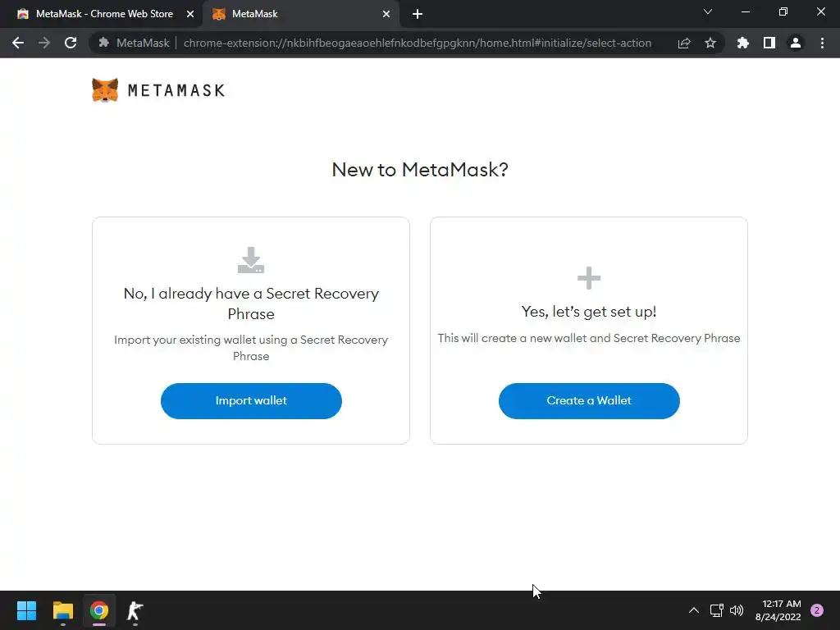Share this page icon
Viewport: 840px width, 630px height.
pos(684,43)
